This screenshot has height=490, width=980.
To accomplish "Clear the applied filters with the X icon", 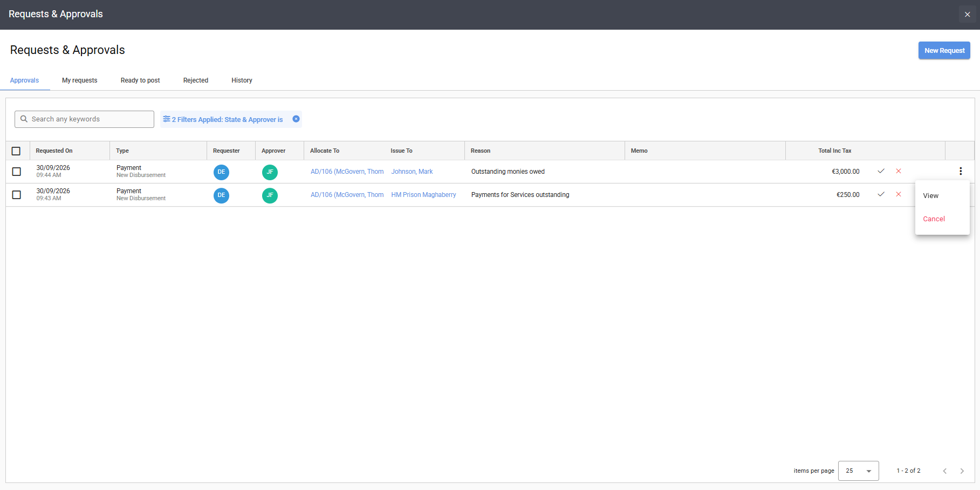I will pyautogui.click(x=296, y=119).
